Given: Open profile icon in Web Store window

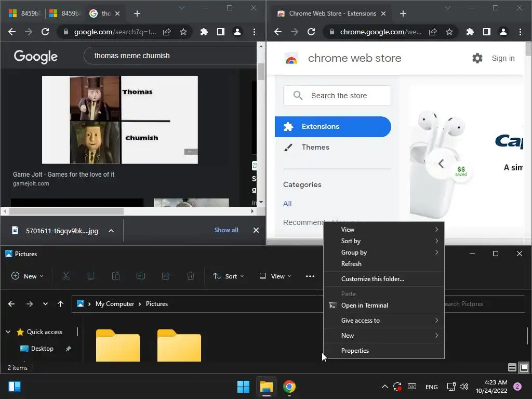Looking at the screenshot, I should (x=503, y=32).
